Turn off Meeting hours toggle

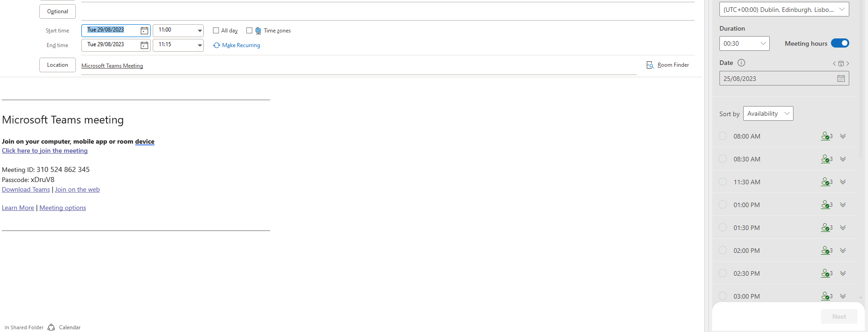[840, 43]
